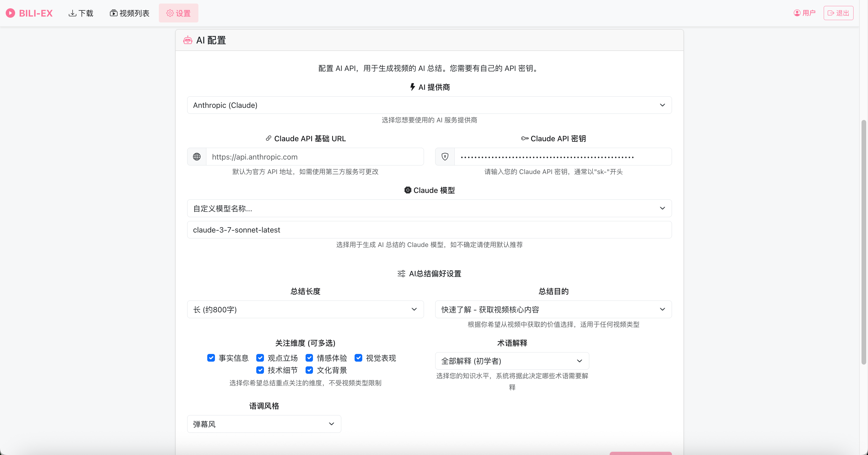Click the custom model name field claude-3-7-sonnet-latest
Viewport: 868px width, 455px height.
tap(429, 230)
